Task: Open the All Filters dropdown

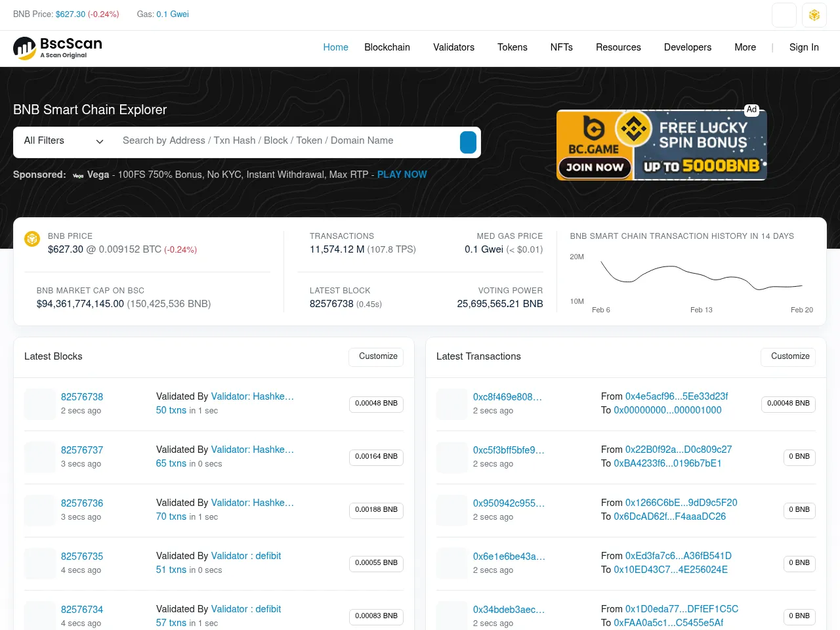Action: click(x=64, y=141)
